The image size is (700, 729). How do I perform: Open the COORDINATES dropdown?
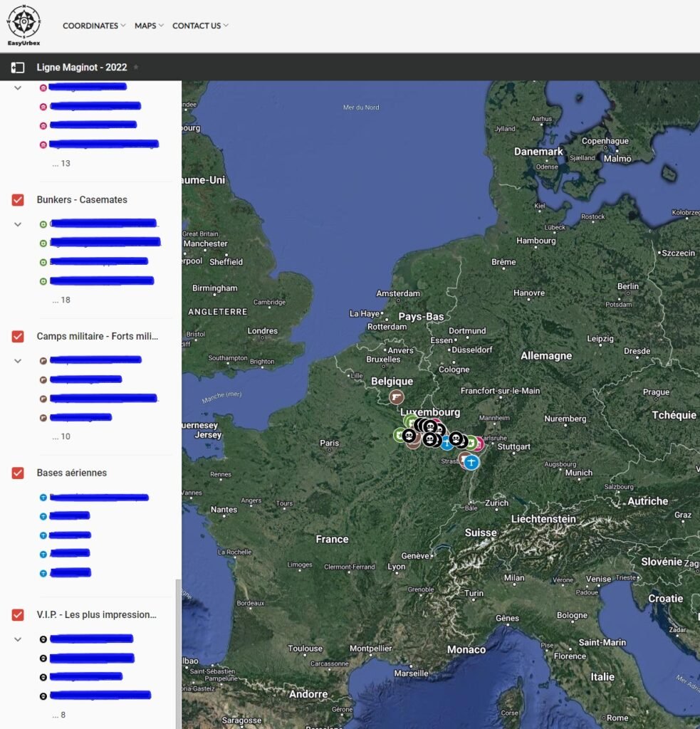(93, 25)
